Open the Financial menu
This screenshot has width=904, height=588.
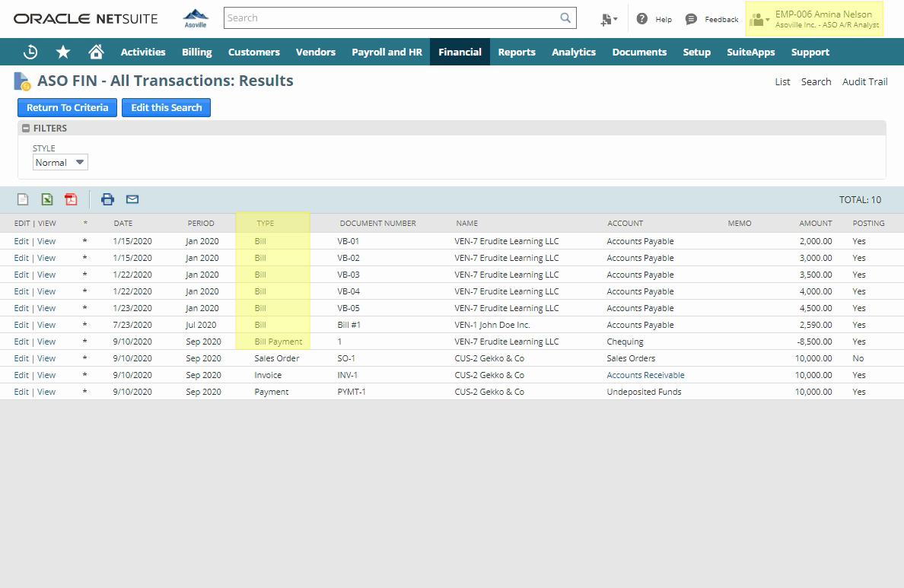coord(460,52)
